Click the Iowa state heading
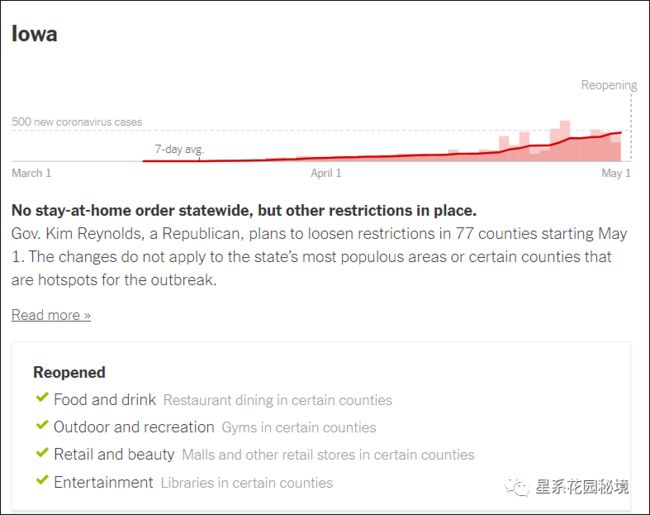 point(34,34)
